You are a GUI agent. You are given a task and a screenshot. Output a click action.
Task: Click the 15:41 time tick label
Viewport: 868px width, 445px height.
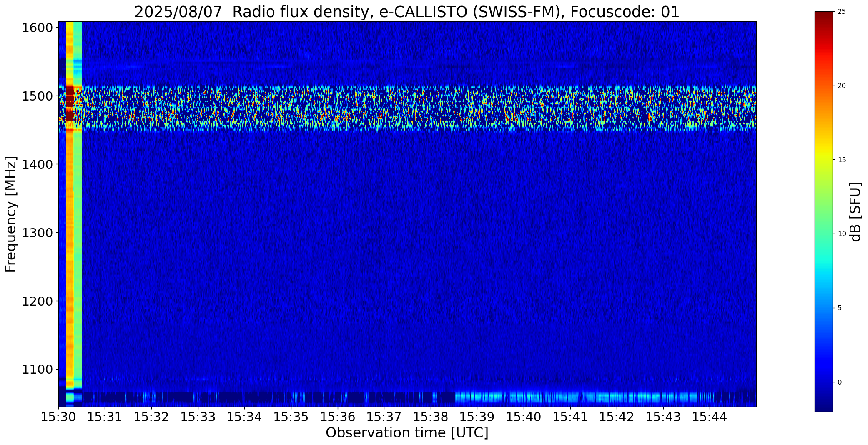coord(570,417)
